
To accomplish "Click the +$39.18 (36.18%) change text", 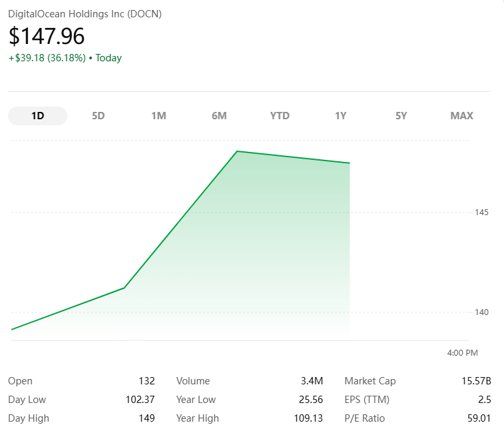I will 47,58.
